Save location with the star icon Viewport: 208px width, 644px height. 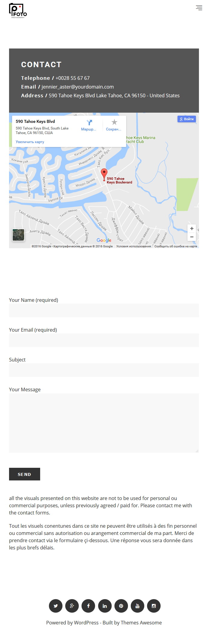pyautogui.click(x=114, y=122)
